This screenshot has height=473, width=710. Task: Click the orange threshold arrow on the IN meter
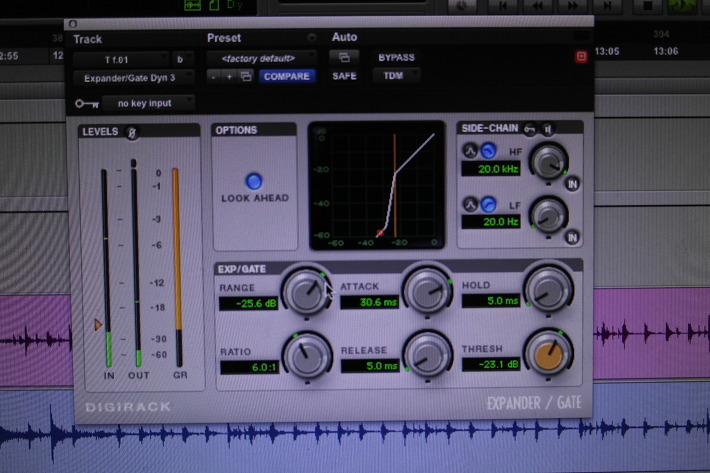(98, 325)
